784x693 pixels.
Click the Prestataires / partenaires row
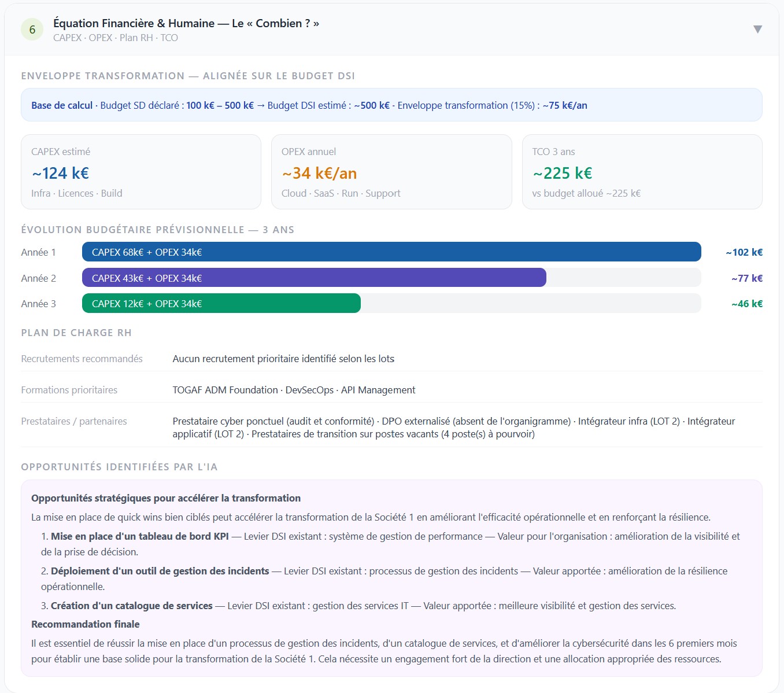click(x=391, y=427)
